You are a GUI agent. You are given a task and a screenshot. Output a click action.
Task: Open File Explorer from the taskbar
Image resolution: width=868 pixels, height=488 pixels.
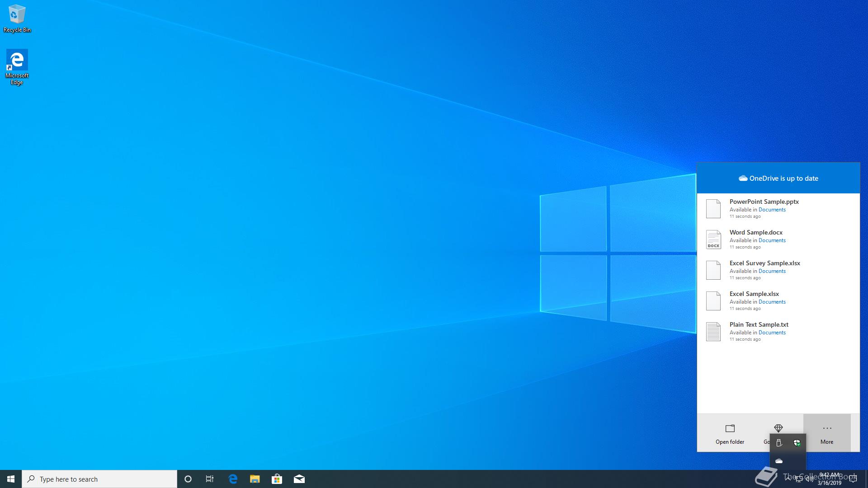click(x=255, y=479)
